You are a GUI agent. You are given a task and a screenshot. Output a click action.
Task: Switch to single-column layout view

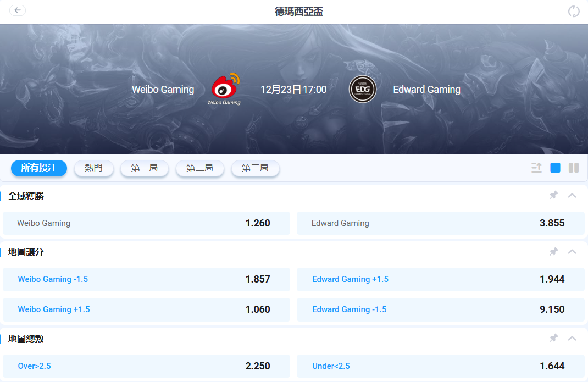tap(555, 168)
